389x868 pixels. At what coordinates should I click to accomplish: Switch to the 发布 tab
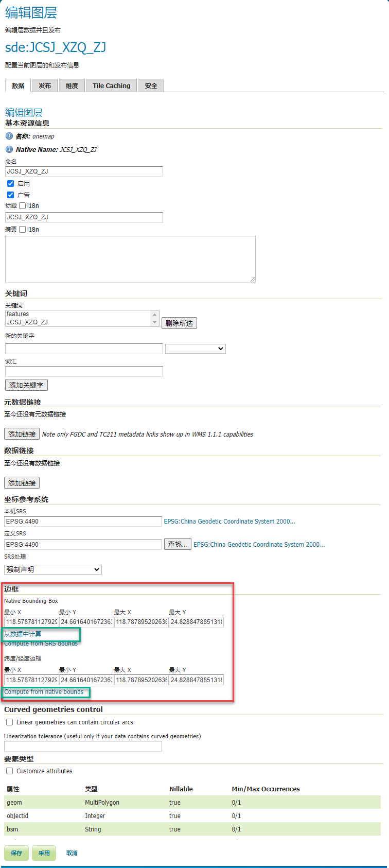click(45, 86)
